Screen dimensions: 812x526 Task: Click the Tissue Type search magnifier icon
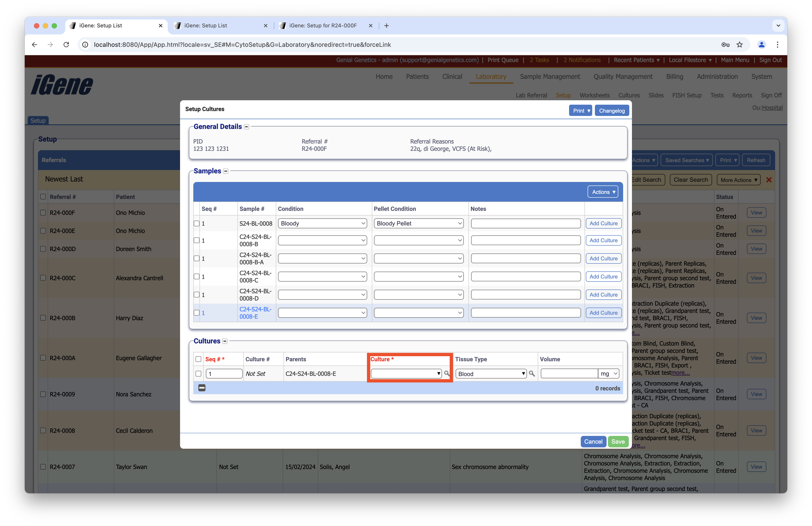(x=532, y=373)
